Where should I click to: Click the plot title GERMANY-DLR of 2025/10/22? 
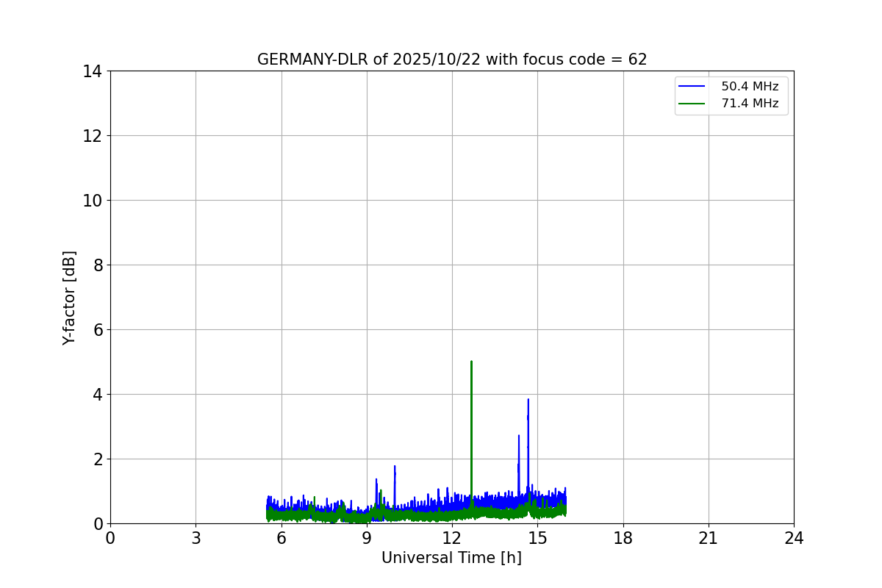click(x=452, y=60)
